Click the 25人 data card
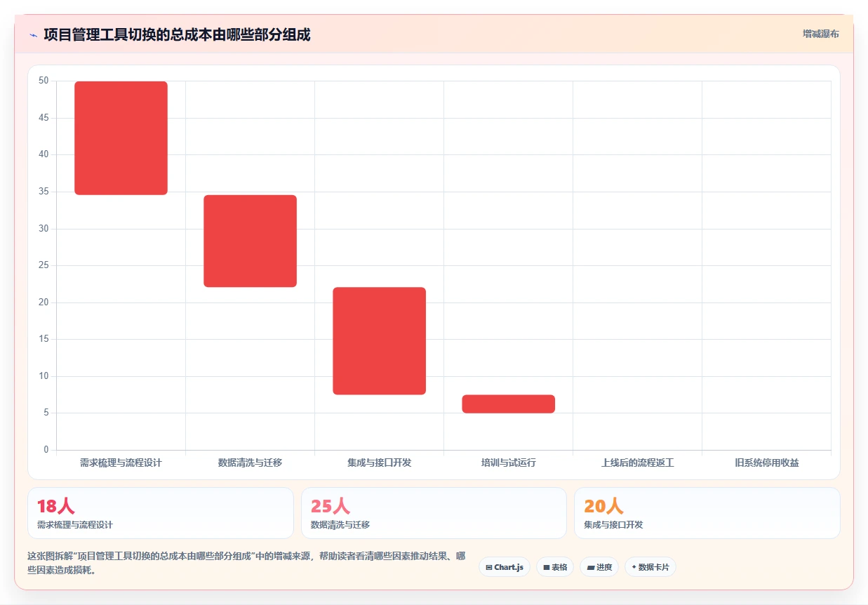Screen dimensions: 868x605 pyautogui.click(x=434, y=513)
